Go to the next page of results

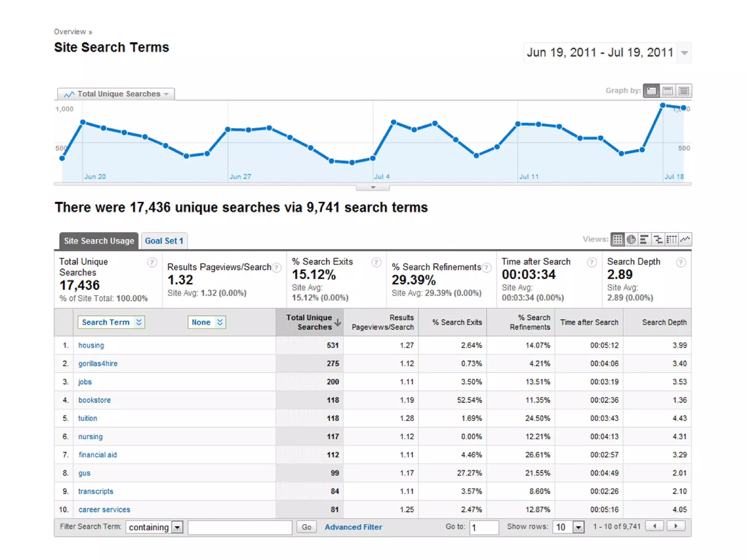tap(676, 526)
